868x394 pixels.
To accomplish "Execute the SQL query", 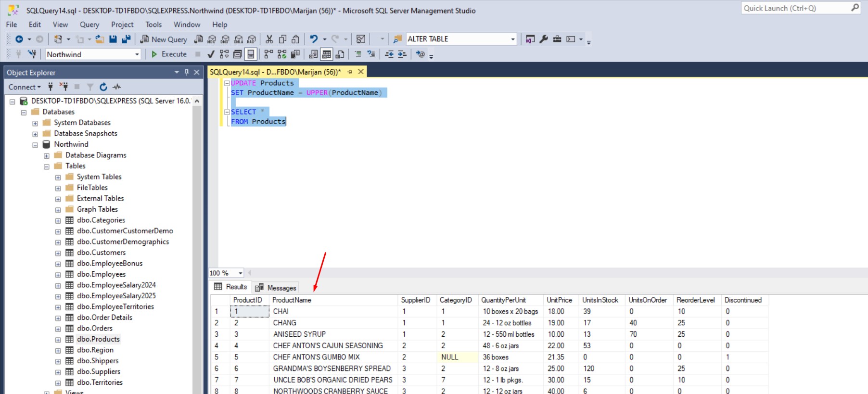I will 169,54.
